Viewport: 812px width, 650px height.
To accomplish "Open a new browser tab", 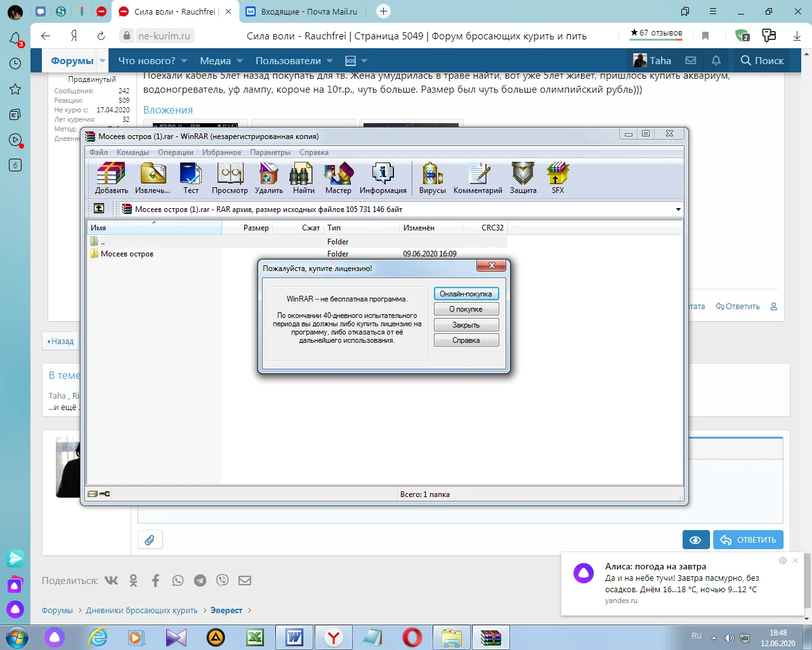I will click(383, 11).
